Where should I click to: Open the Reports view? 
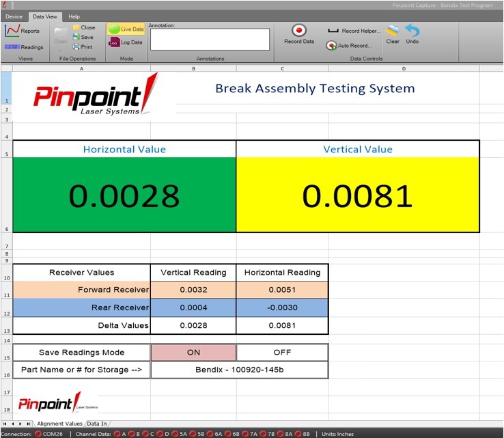tap(22, 31)
